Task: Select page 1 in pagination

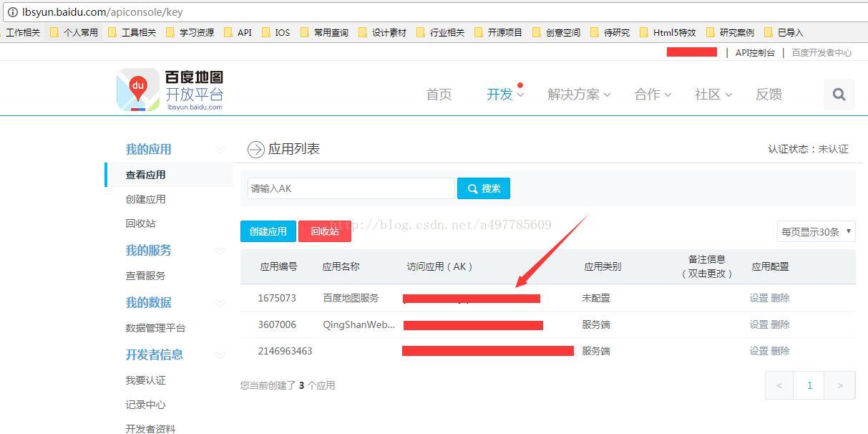Action: (809, 385)
